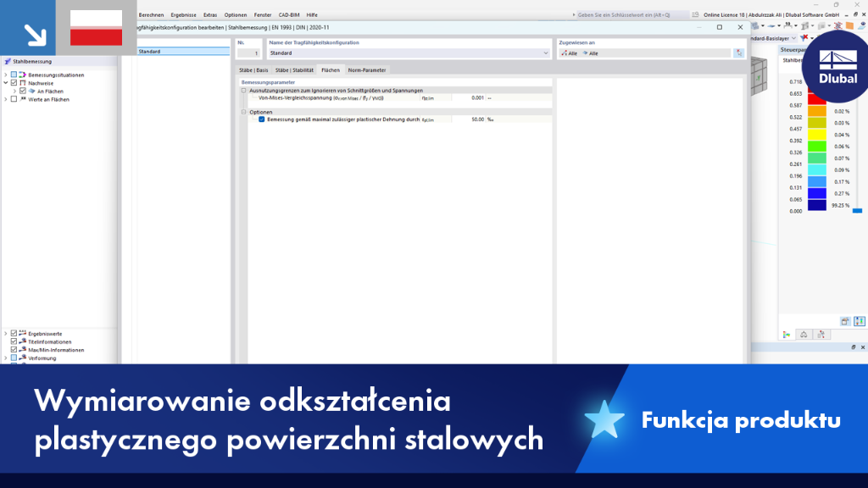
Task: Click the red color swatch in legend
Action: coord(816,99)
